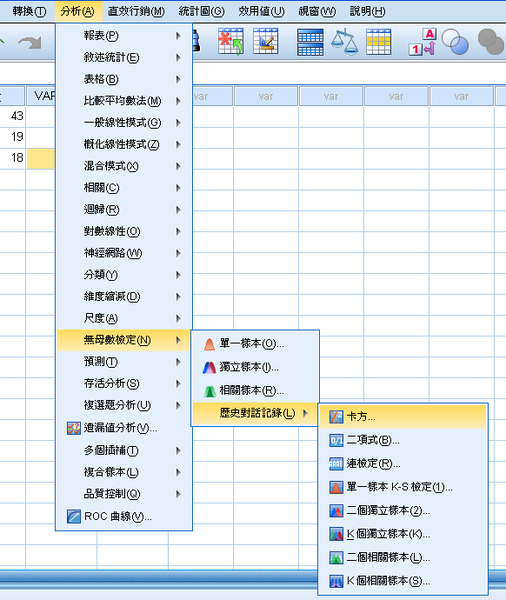Click the gray circles show all variables icon
The width and height of the screenshot is (506, 600).
(491, 42)
